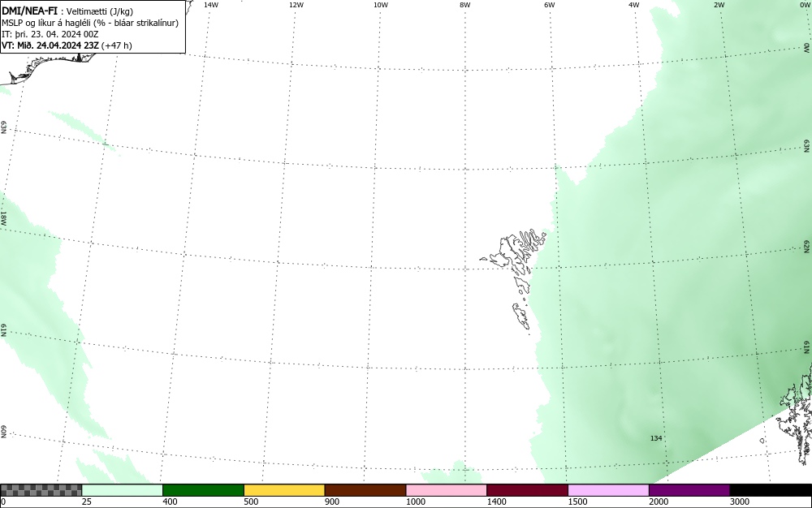812x508 pixels.
Task: Pick the dark green 400–500 legend swatch
Action: (x=203, y=490)
